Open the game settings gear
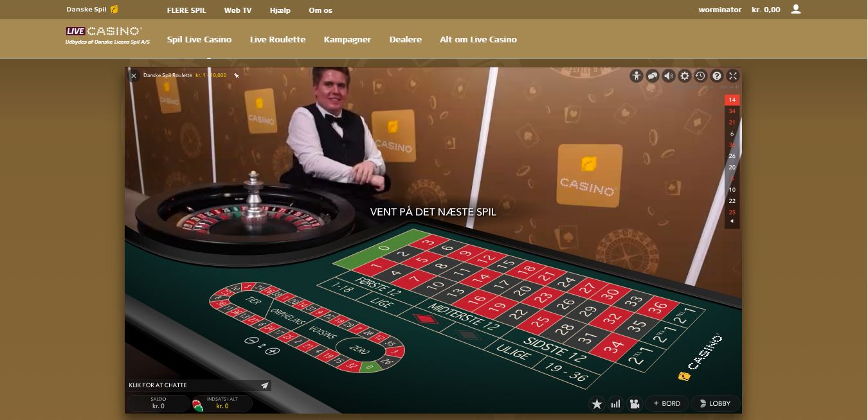The height and width of the screenshot is (420, 868). (x=685, y=76)
